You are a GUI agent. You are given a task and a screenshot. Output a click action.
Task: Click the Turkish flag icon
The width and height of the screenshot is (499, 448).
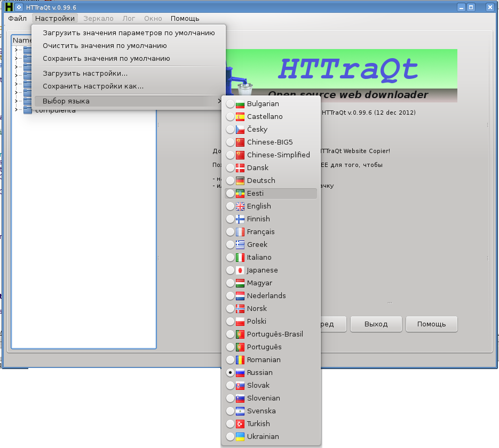[240, 424]
